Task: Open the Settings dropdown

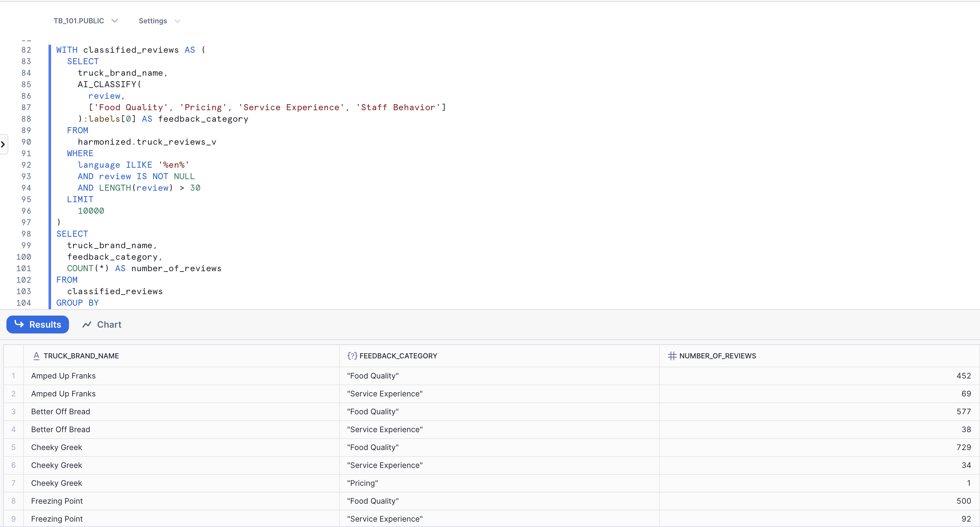Action: 159,21
